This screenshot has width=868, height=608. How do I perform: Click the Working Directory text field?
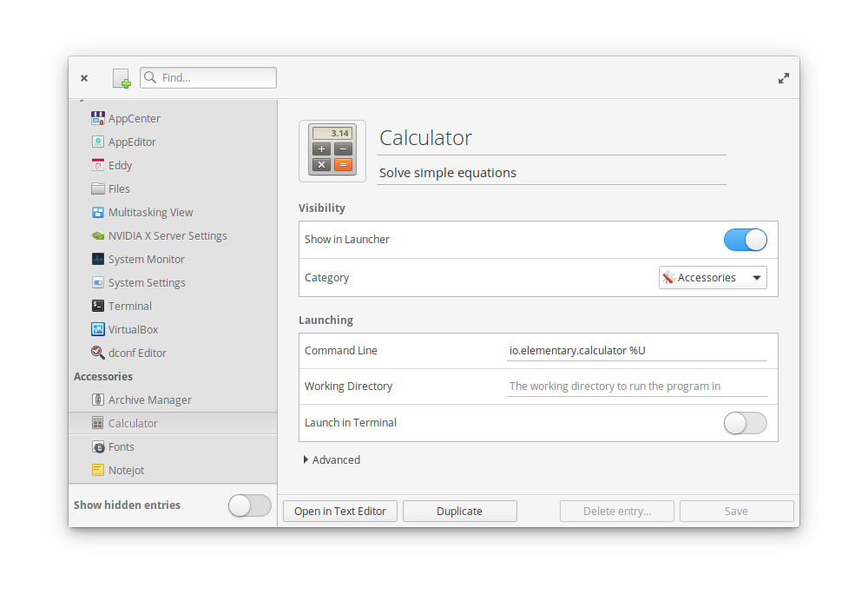[x=636, y=386]
